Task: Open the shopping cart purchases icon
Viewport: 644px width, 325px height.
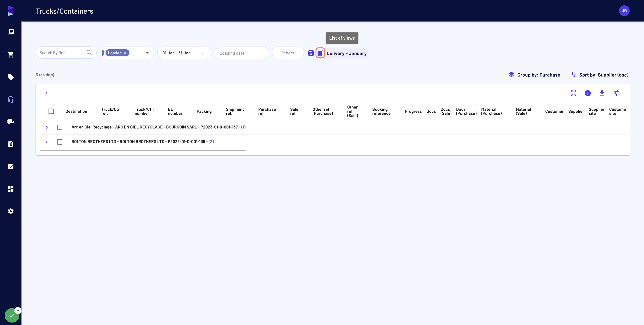Action: point(11,55)
